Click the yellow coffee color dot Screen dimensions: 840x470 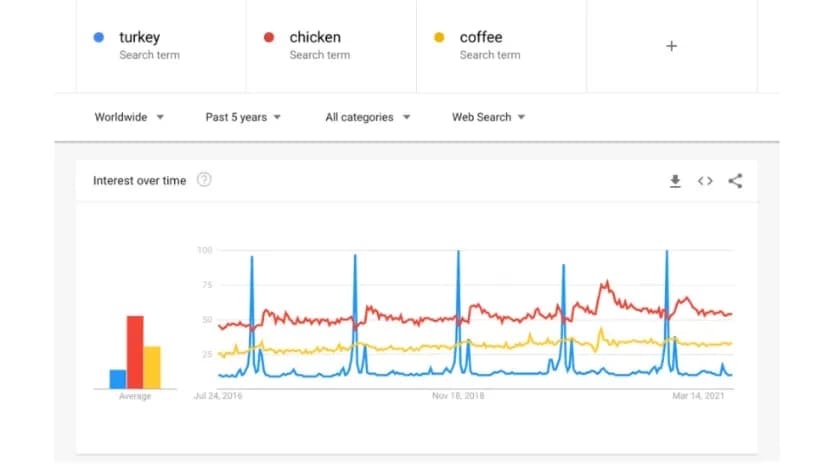[x=439, y=38]
